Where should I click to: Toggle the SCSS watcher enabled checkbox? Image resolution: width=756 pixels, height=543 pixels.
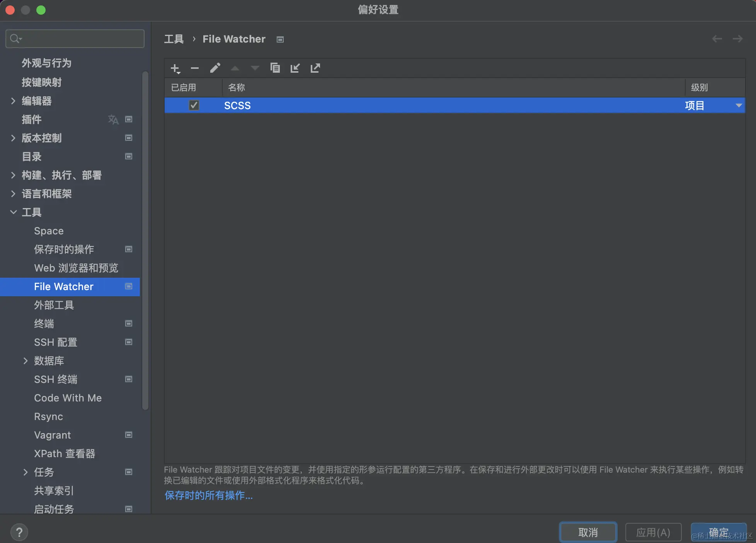[194, 105]
